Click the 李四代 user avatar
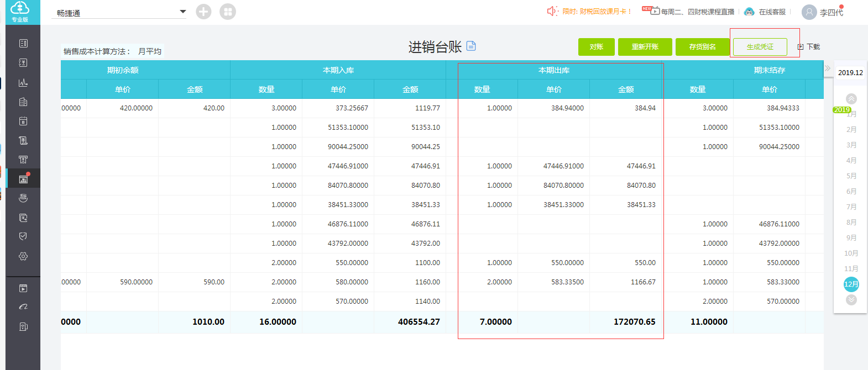868x370 pixels. (x=809, y=12)
